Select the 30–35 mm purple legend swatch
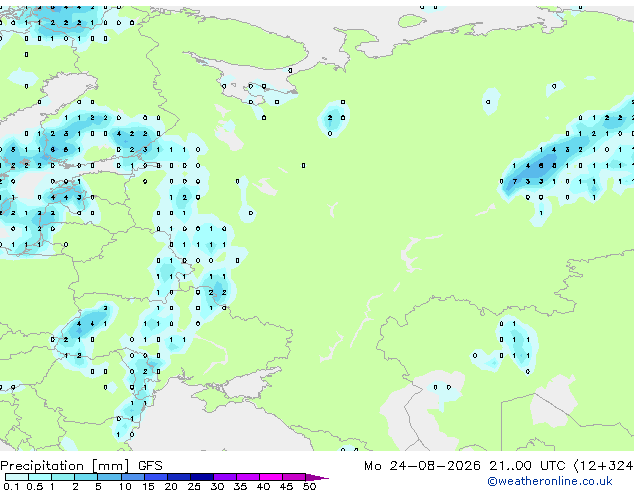Image resolution: width=634 pixels, height=490 pixels. [x=225, y=477]
